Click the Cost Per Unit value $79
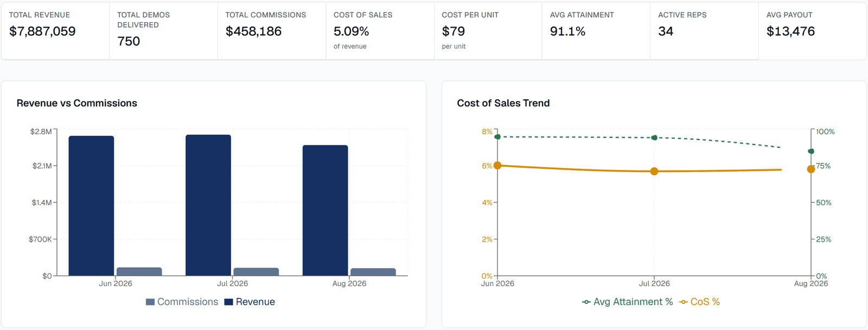 453,31
